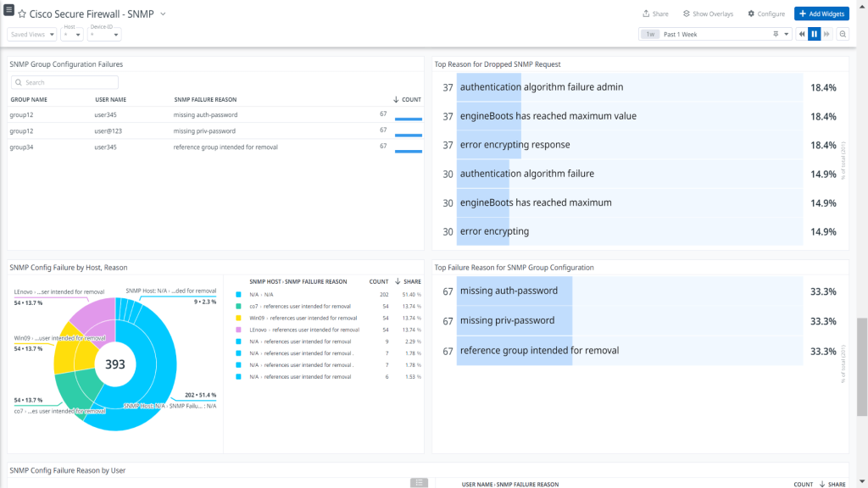Pause live data with the pause button
The width and height of the screenshot is (868, 488).
click(814, 34)
